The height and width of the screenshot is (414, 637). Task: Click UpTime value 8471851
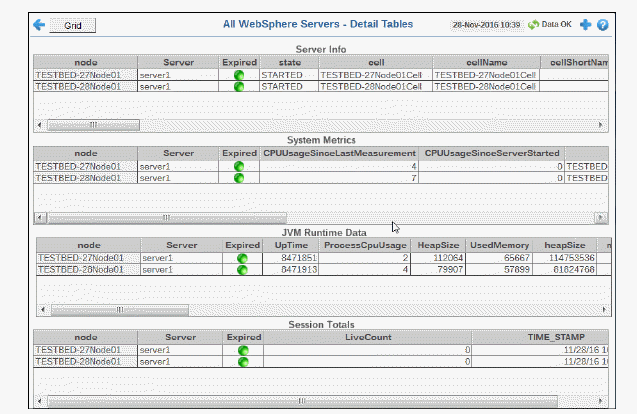point(299,258)
